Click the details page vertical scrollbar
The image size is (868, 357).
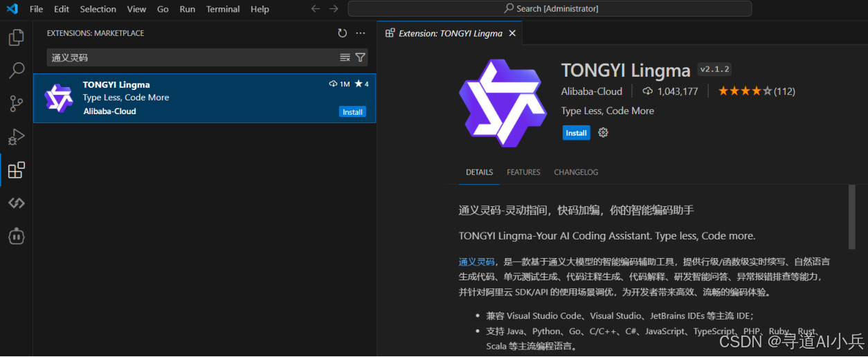point(852,217)
